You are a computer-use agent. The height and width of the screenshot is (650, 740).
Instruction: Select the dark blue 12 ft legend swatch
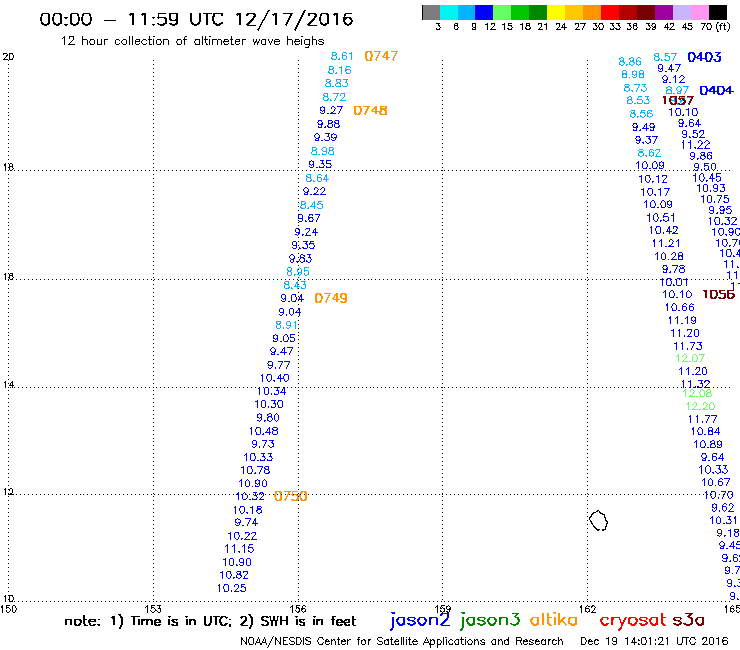[485, 12]
